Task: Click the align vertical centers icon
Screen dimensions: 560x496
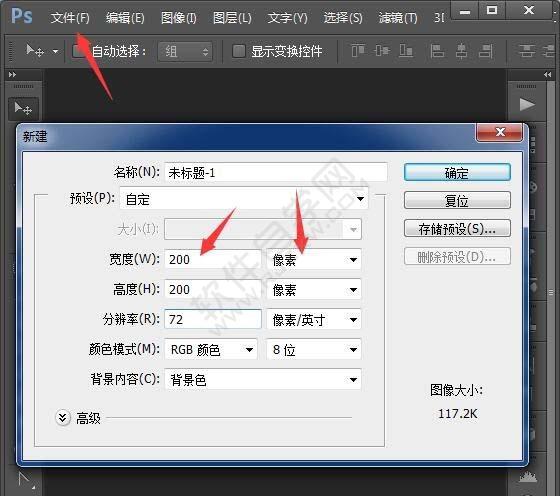Action: pyautogui.click(x=382, y=51)
